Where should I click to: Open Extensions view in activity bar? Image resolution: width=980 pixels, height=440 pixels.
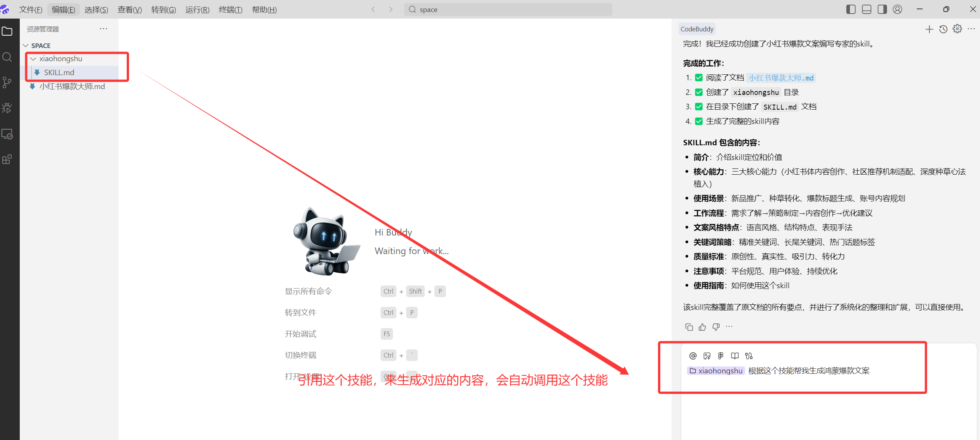point(7,159)
